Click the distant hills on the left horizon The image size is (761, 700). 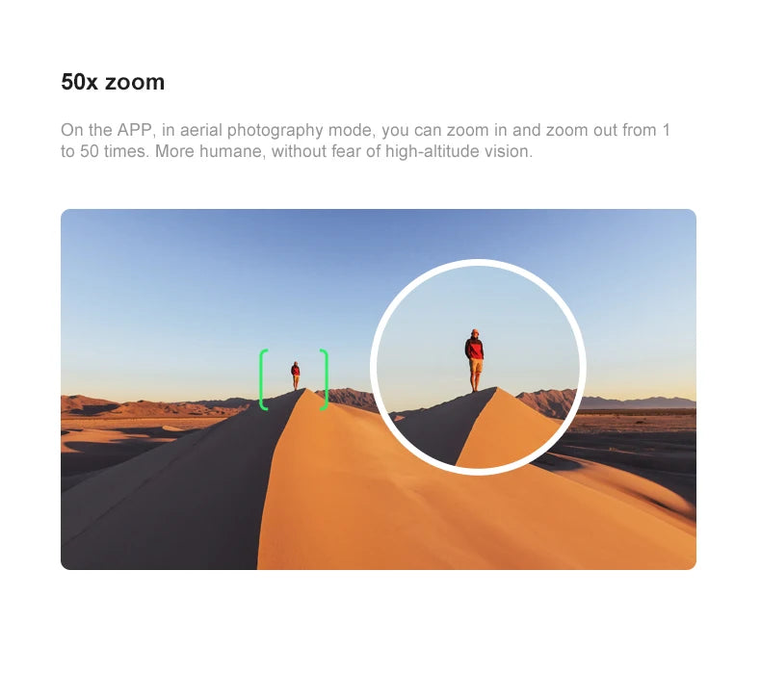(145, 406)
